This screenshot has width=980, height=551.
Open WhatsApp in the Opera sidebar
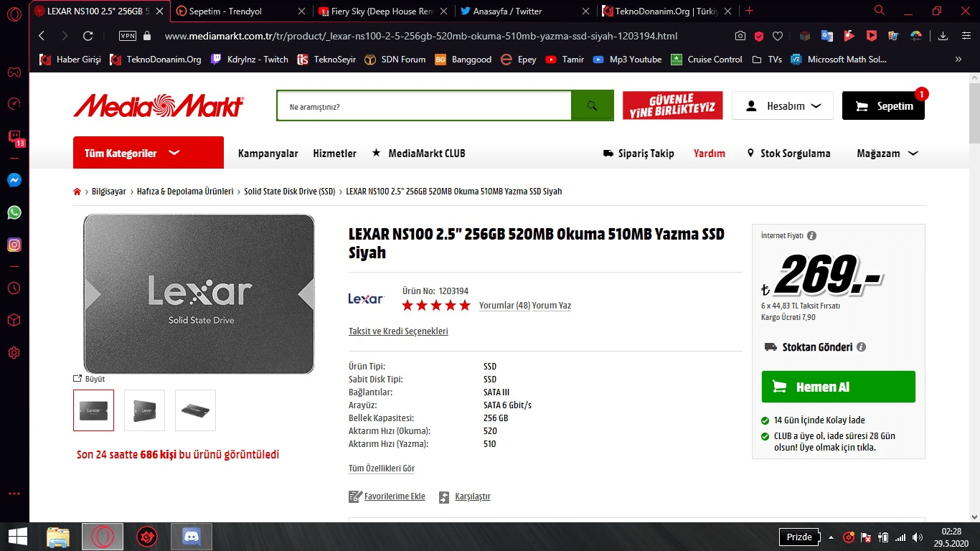[14, 212]
